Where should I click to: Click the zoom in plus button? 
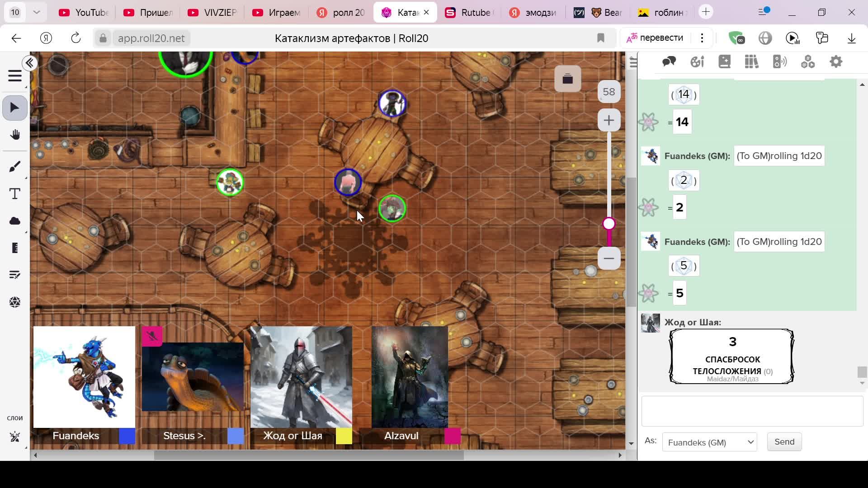tap(609, 120)
